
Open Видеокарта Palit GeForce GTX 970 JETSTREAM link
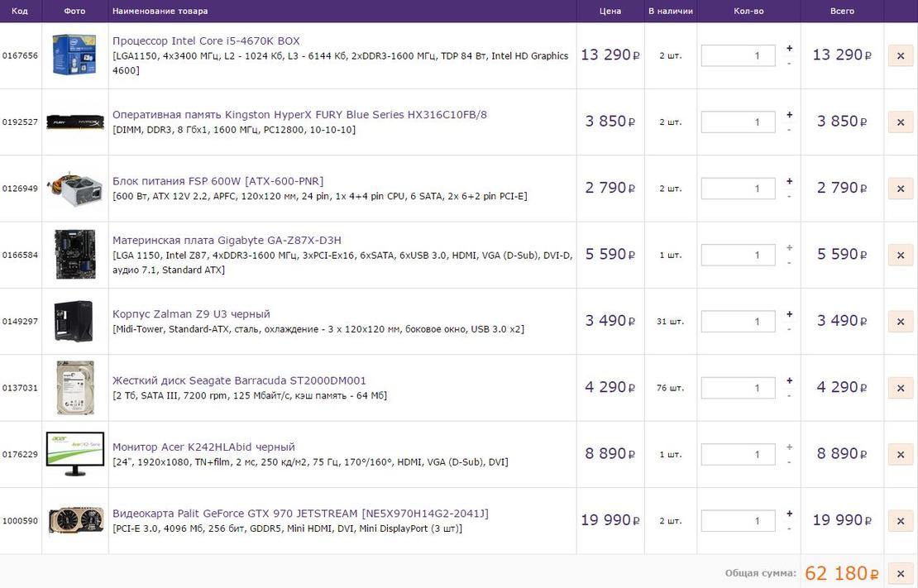coord(300,514)
